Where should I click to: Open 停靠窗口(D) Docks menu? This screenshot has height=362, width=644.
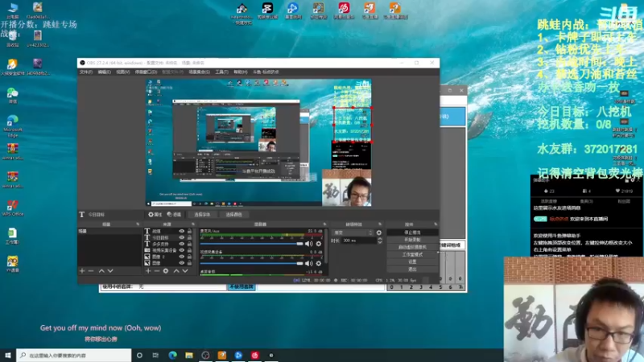tap(146, 72)
